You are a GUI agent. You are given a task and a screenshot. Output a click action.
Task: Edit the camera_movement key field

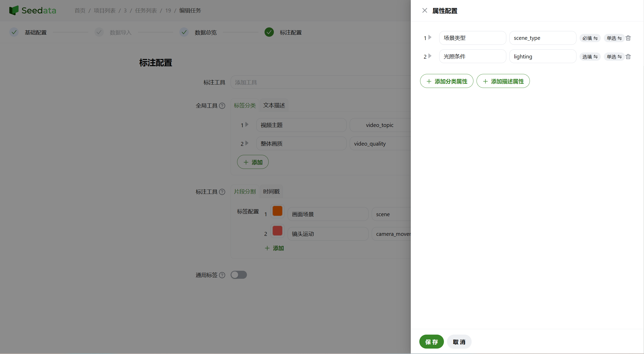[x=391, y=234]
